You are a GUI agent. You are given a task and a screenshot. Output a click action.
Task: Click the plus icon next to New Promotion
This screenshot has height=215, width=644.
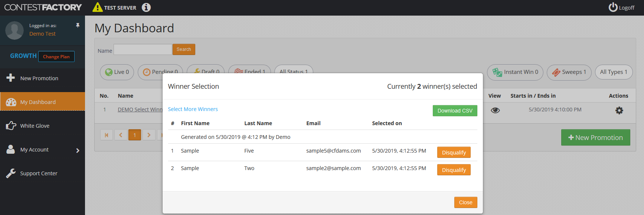tap(11, 78)
